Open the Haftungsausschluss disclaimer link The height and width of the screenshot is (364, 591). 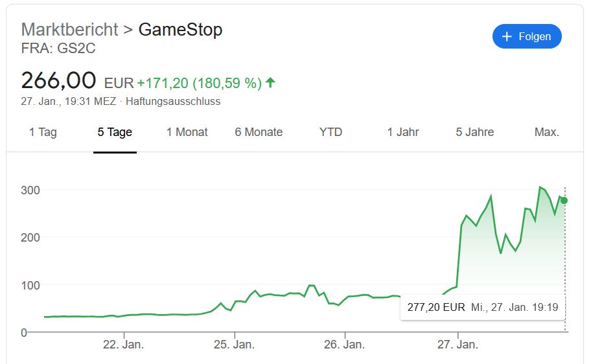point(173,102)
